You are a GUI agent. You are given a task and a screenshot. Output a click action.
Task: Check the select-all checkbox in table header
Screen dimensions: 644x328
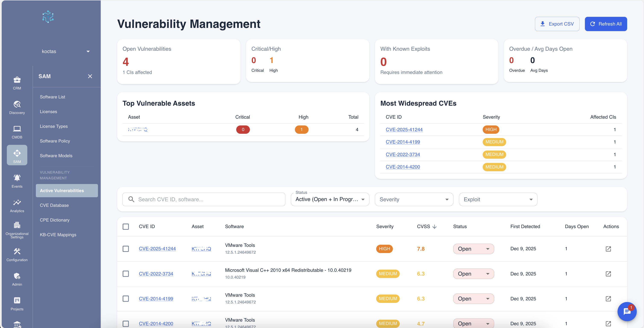(x=126, y=226)
